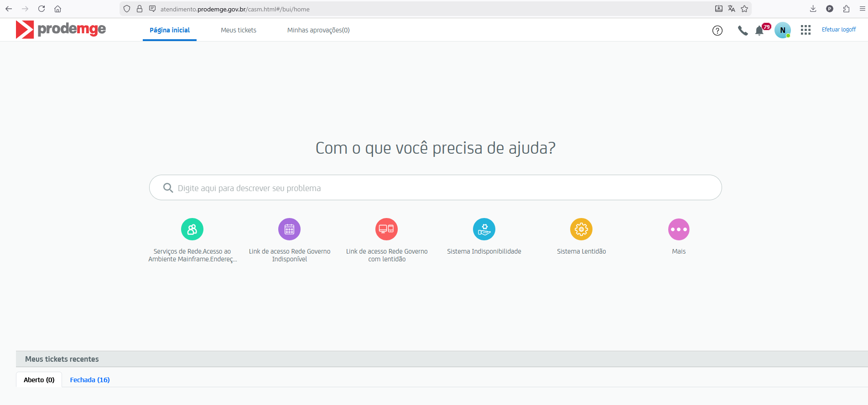The height and width of the screenshot is (405, 868).
Task: Choose Link de acesso Rede Governo com lentidão icon
Action: 387,229
